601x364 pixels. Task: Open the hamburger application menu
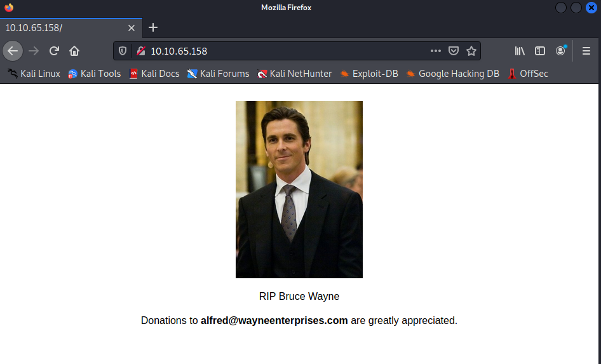(x=586, y=51)
